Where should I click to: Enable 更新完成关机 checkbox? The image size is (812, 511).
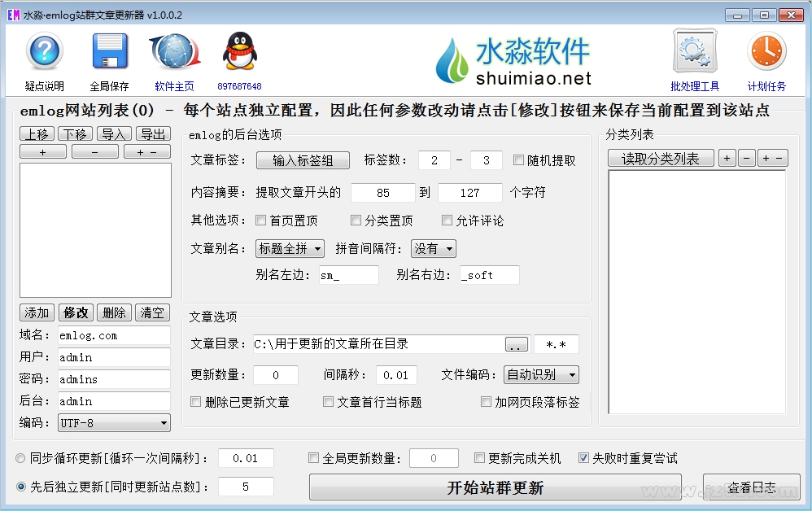(x=479, y=457)
